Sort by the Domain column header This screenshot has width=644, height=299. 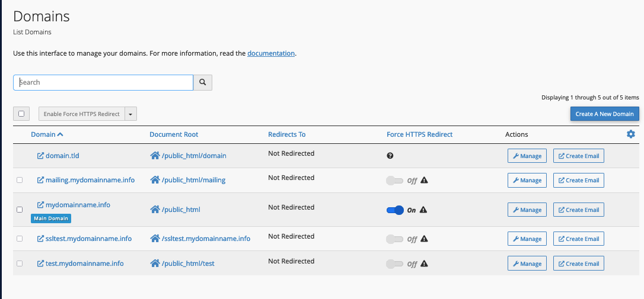pos(43,134)
